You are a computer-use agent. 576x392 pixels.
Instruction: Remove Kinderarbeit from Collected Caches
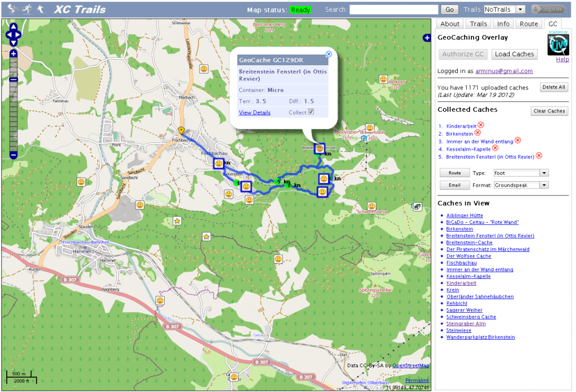pyautogui.click(x=481, y=125)
